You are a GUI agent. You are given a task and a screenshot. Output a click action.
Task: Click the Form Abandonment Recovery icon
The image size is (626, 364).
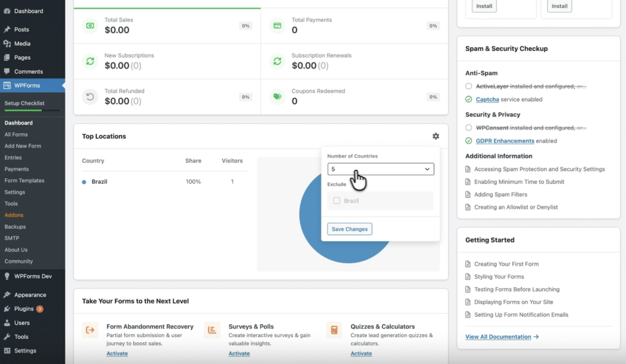pos(90,330)
